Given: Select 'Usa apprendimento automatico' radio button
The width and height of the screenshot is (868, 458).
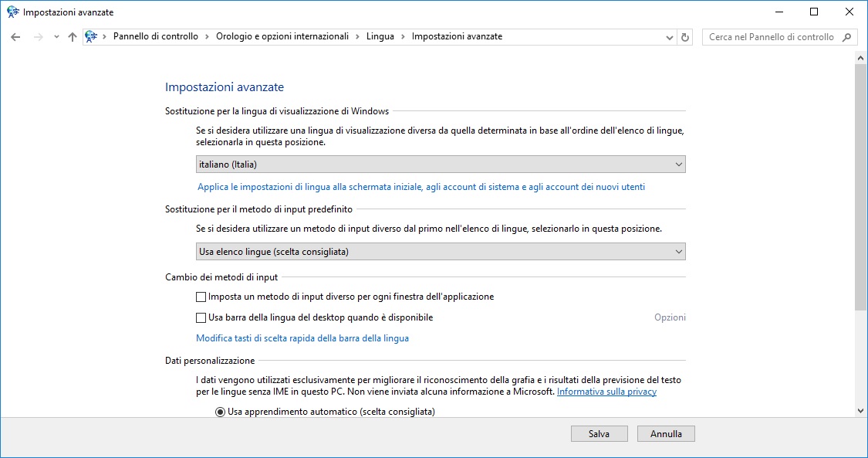Looking at the screenshot, I should (220, 412).
